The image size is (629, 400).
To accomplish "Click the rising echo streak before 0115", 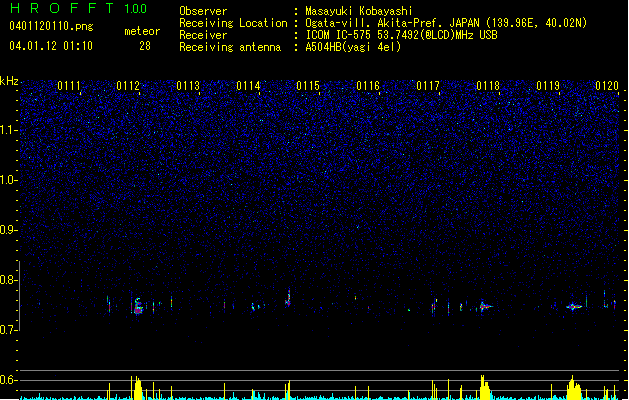I will pyautogui.click(x=288, y=298).
